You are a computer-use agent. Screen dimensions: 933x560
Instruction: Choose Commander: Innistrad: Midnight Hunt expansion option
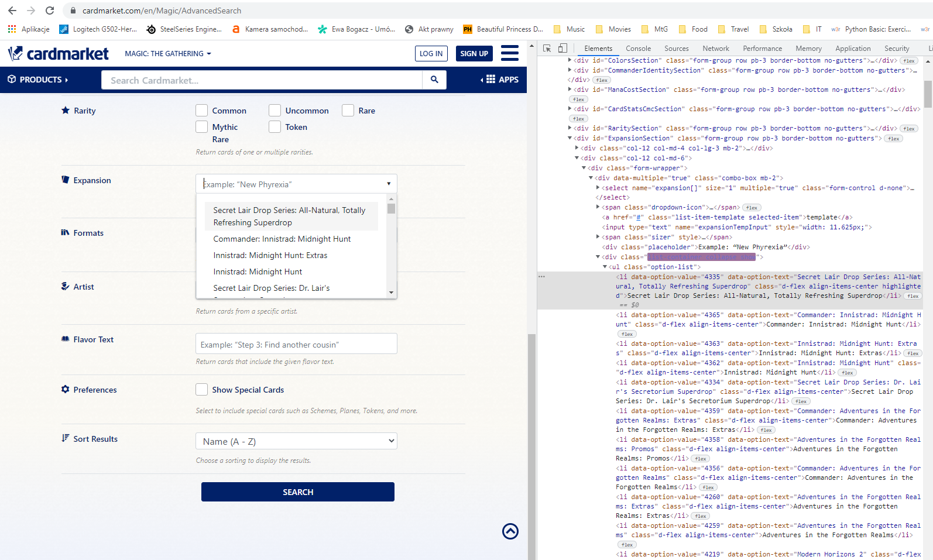tap(291, 239)
